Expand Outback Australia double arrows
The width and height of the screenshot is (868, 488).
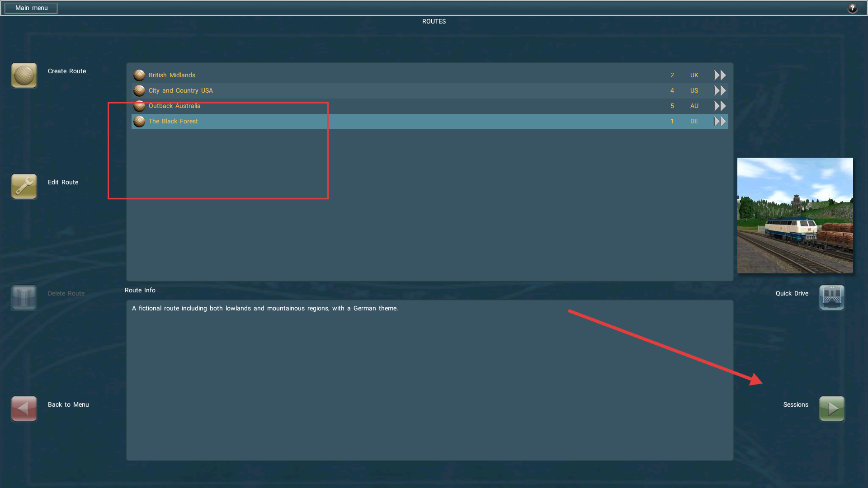tap(720, 106)
